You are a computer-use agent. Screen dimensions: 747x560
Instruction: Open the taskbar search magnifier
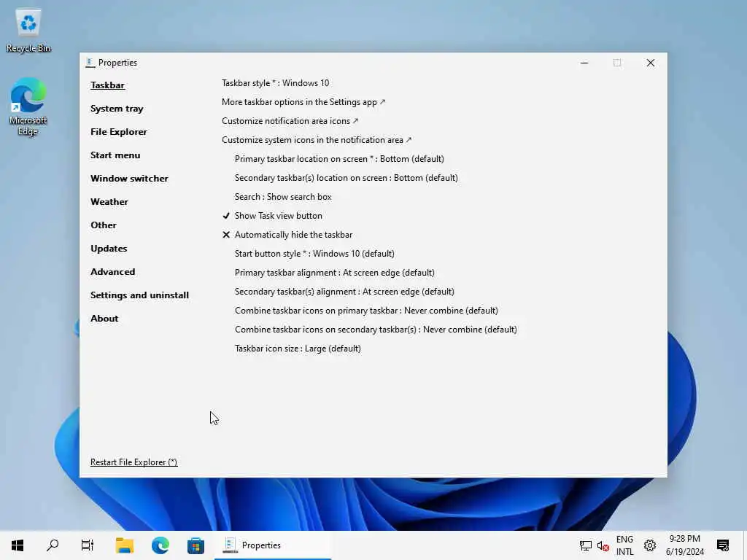(53, 545)
